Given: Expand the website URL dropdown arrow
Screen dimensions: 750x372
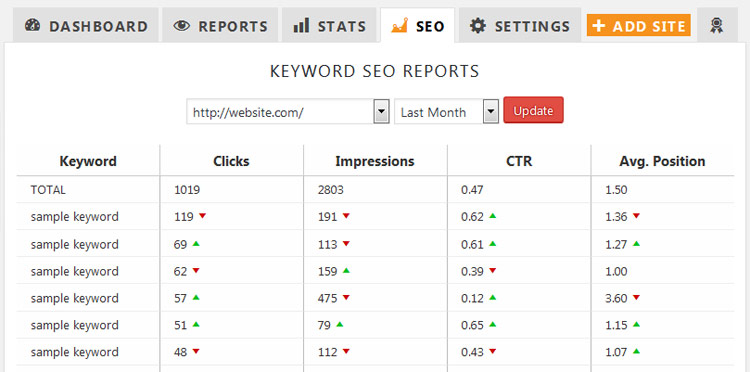Looking at the screenshot, I should (381, 111).
